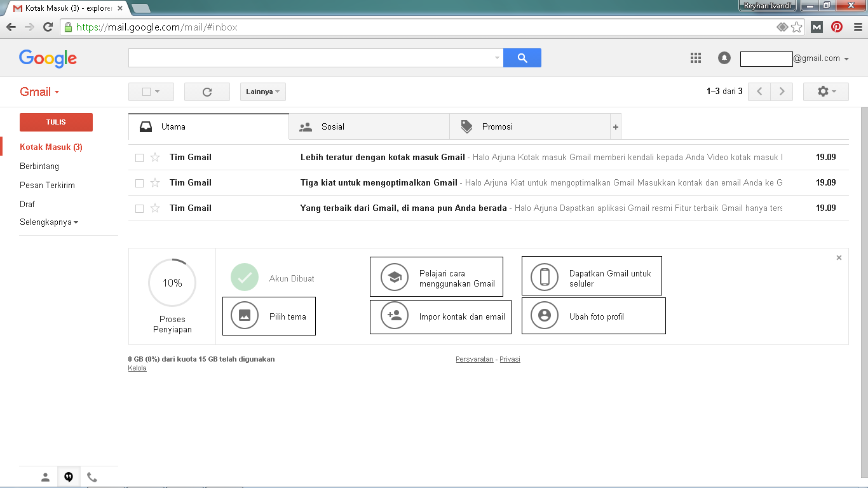The image size is (868, 488).
Task: Open the Privasi link
Action: point(510,359)
